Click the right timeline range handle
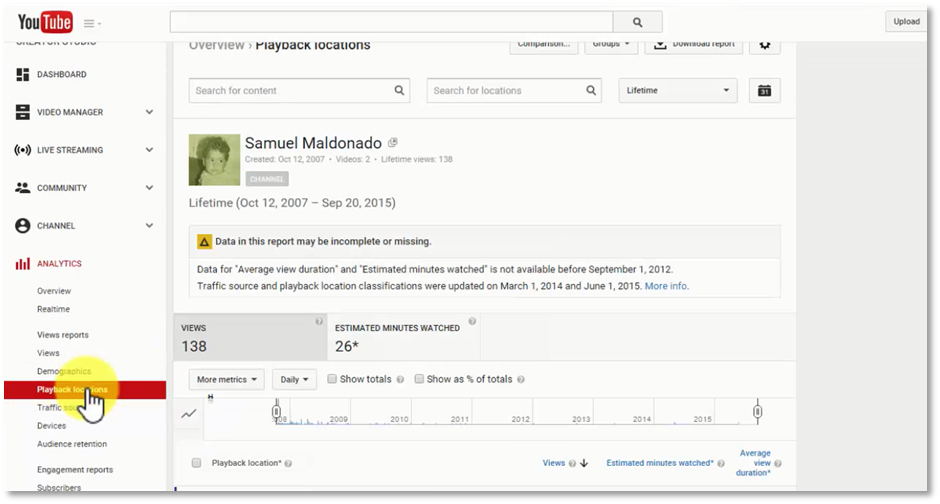 coord(758,412)
